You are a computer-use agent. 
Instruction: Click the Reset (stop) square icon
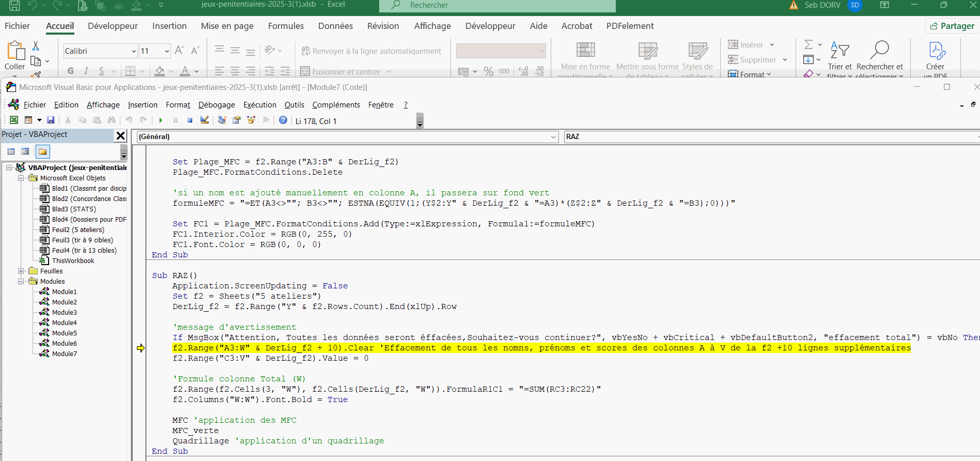click(190, 120)
